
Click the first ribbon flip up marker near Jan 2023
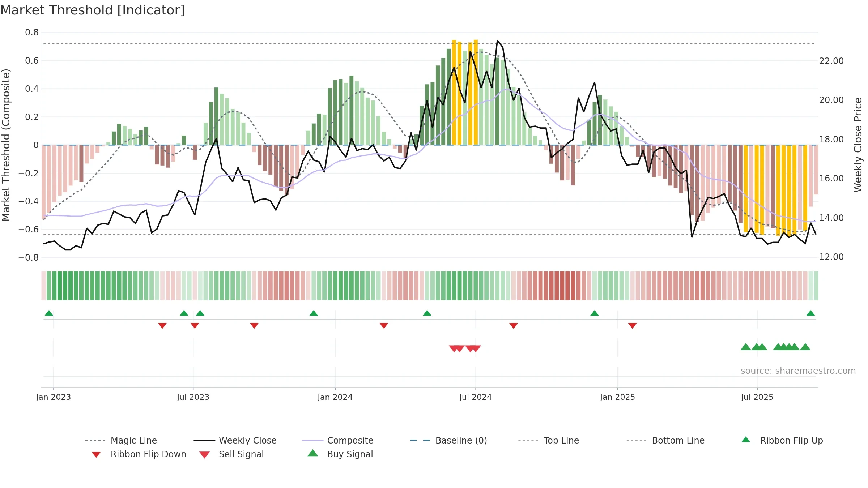pyautogui.click(x=49, y=313)
